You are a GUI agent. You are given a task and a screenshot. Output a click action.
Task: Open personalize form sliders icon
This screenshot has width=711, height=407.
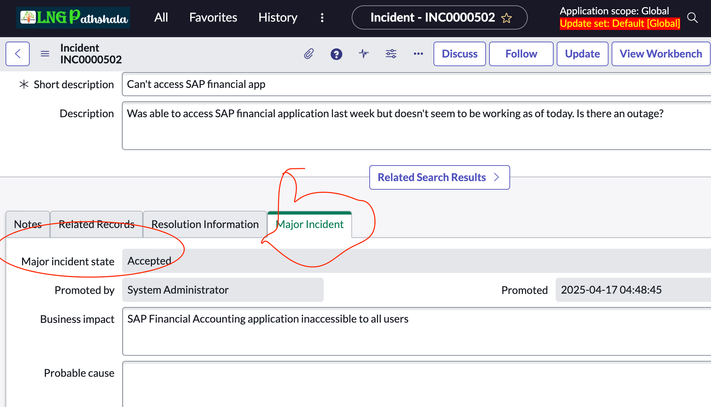point(391,54)
